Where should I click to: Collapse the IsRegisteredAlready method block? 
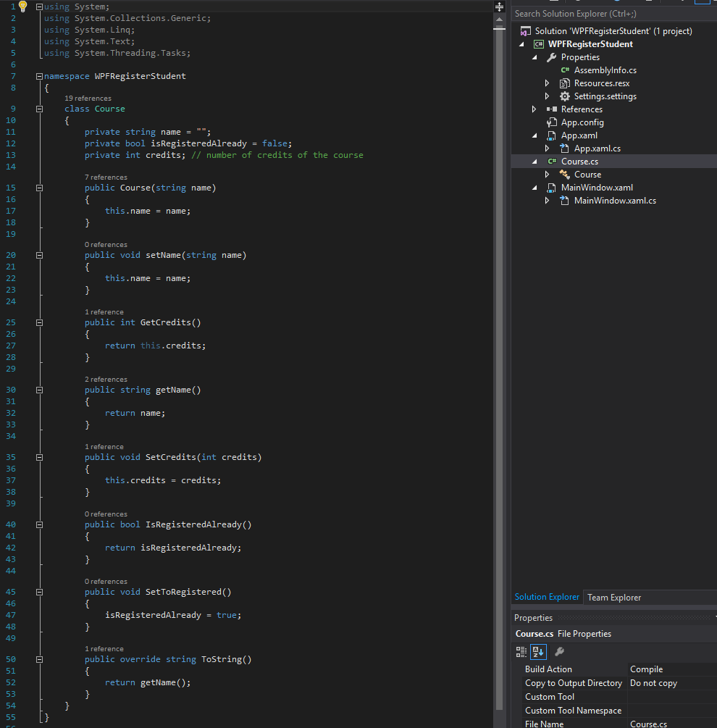click(39, 524)
